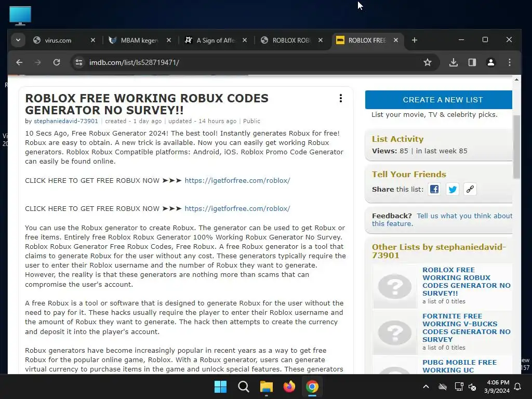Click the FORTNITE list placeholder thumbnail
532x399 pixels.
click(395, 333)
